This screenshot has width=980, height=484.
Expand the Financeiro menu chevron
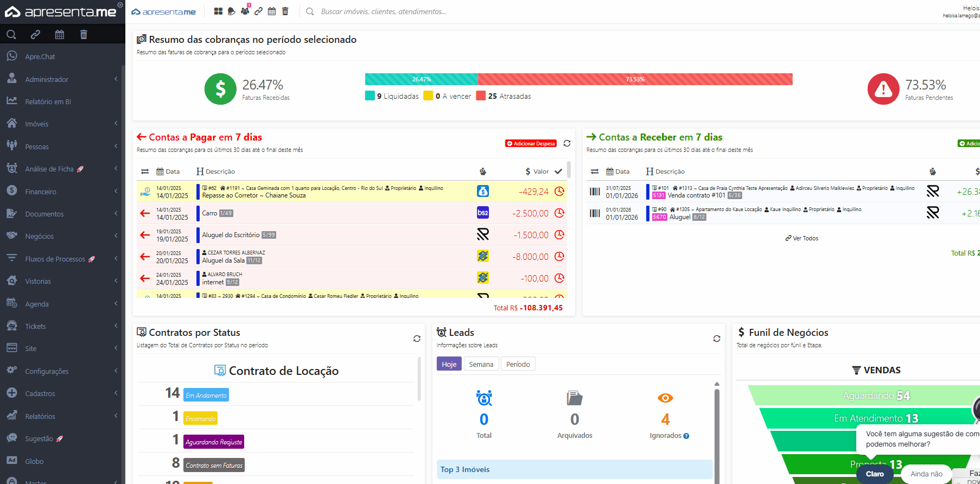click(x=116, y=191)
